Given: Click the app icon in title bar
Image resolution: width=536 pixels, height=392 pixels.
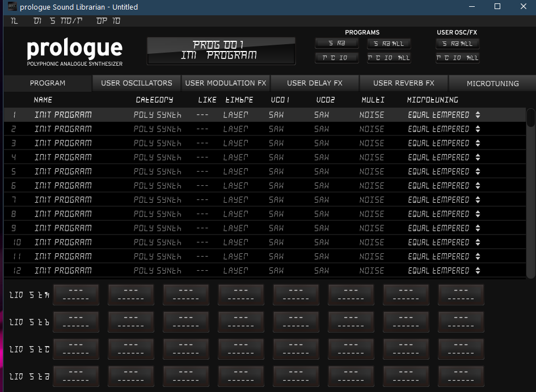Looking at the screenshot, I should point(12,6).
